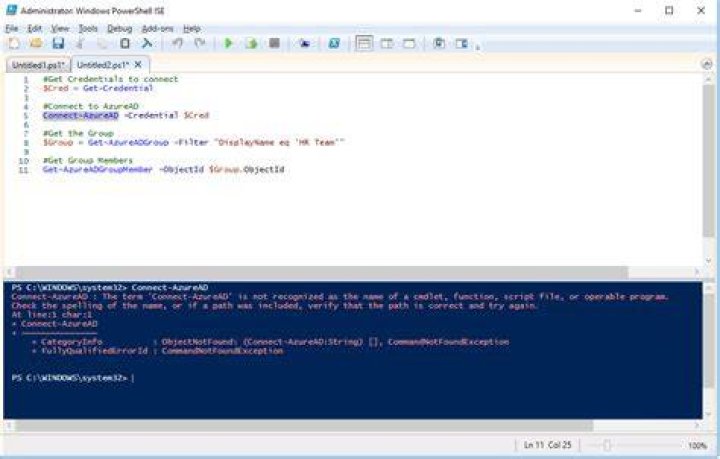Save the script with floppy disk icon

point(58,44)
